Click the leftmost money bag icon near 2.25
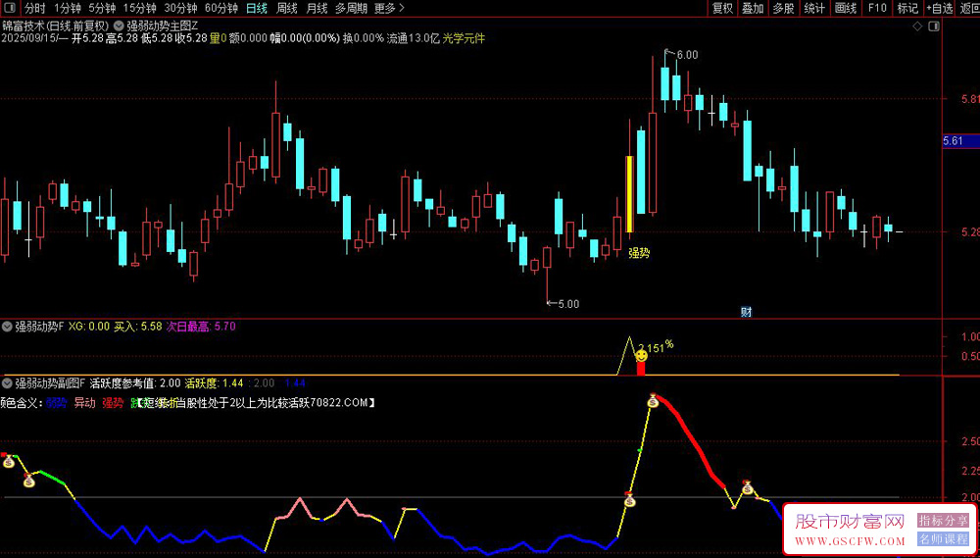The width and height of the screenshot is (980, 558). coord(9,462)
